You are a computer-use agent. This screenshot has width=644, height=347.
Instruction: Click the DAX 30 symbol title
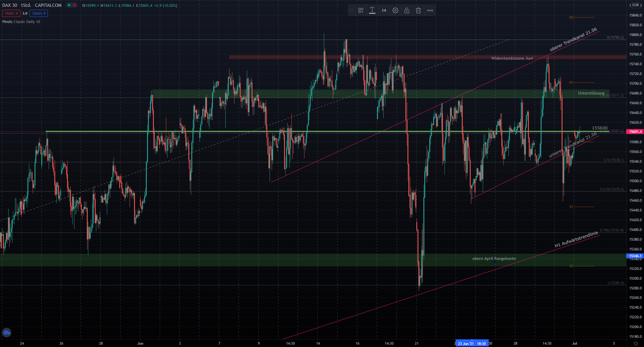point(10,5)
